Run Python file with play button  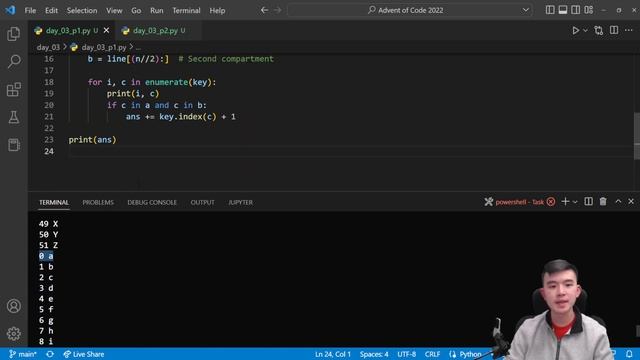(576, 31)
